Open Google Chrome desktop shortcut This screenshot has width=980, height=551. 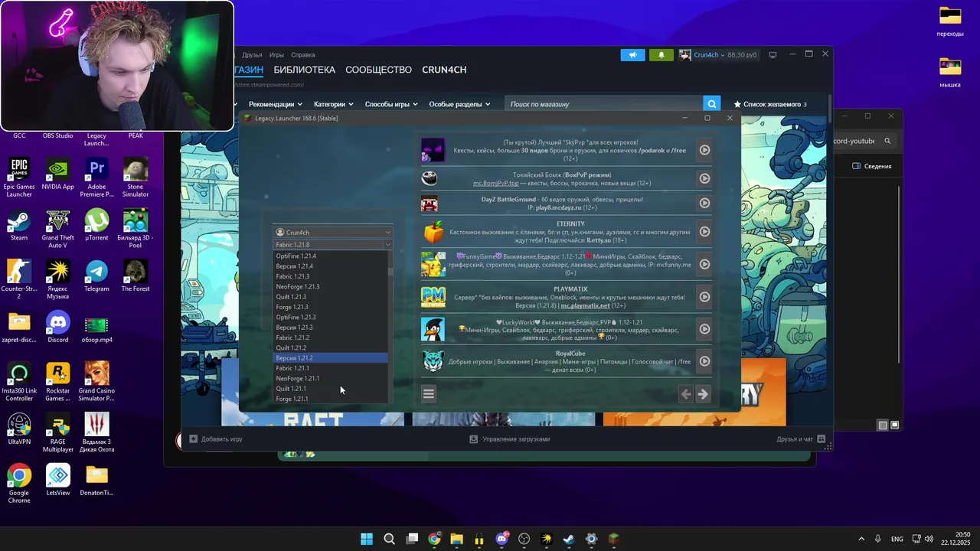pyautogui.click(x=19, y=484)
